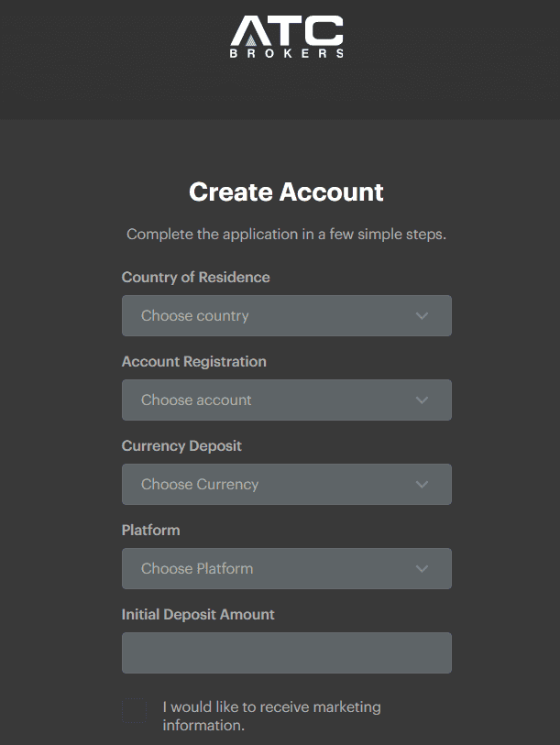Click the Currency Deposit chevron arrow

pos(423,484)
